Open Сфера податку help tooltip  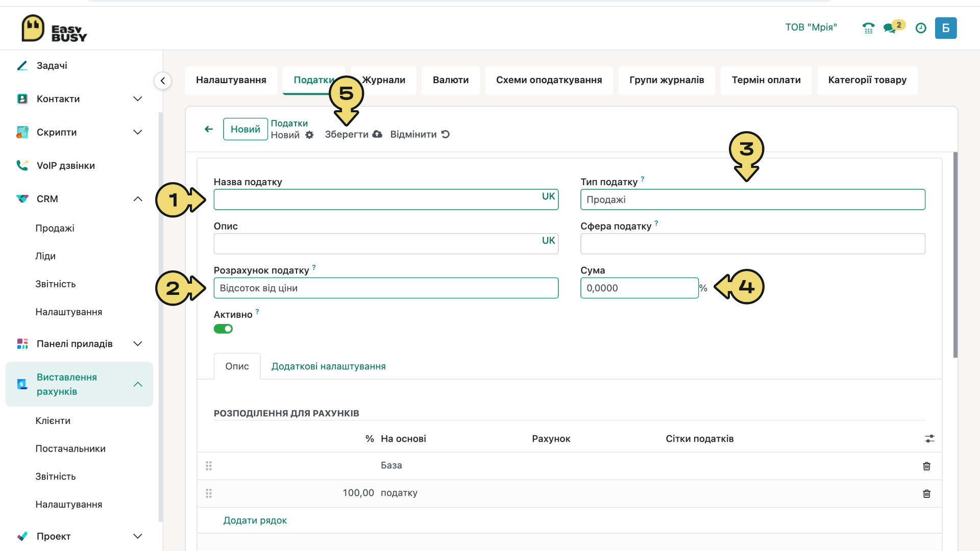pos(656,223)
